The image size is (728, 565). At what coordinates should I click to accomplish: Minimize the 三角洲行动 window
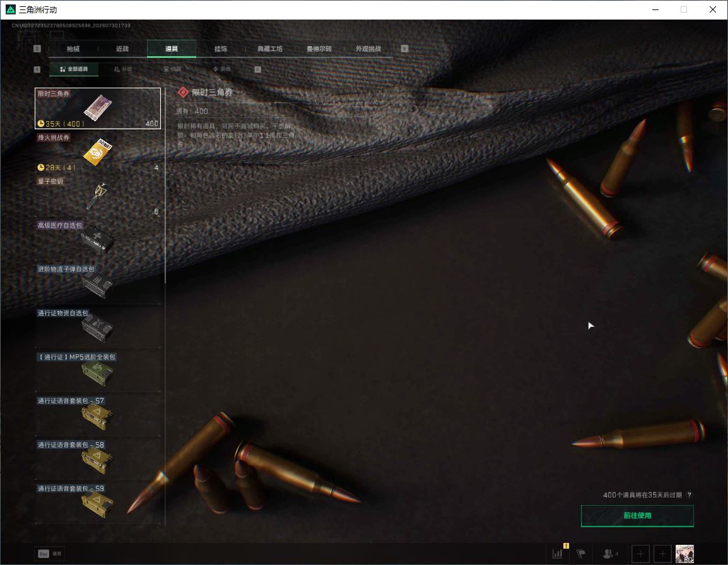click(x=655, y=9)
